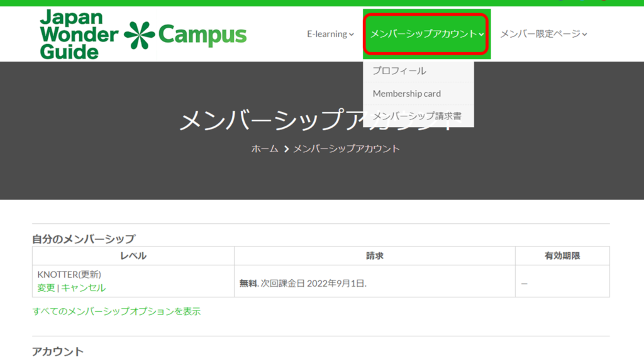The image size is (644, 364).
Task: Open すべてのメンバーシップオプションを表示 link
Action: 116,311
